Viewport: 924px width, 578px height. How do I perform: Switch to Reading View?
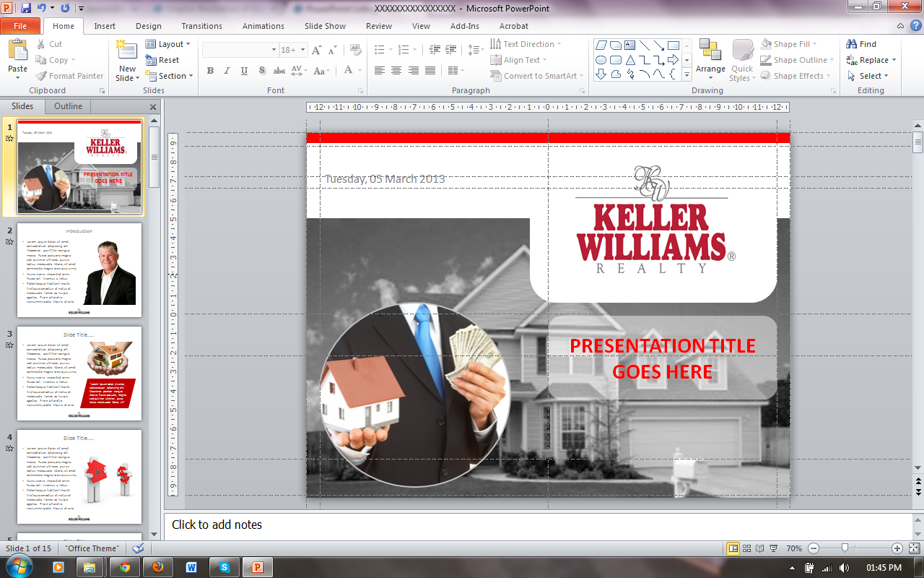760,548
